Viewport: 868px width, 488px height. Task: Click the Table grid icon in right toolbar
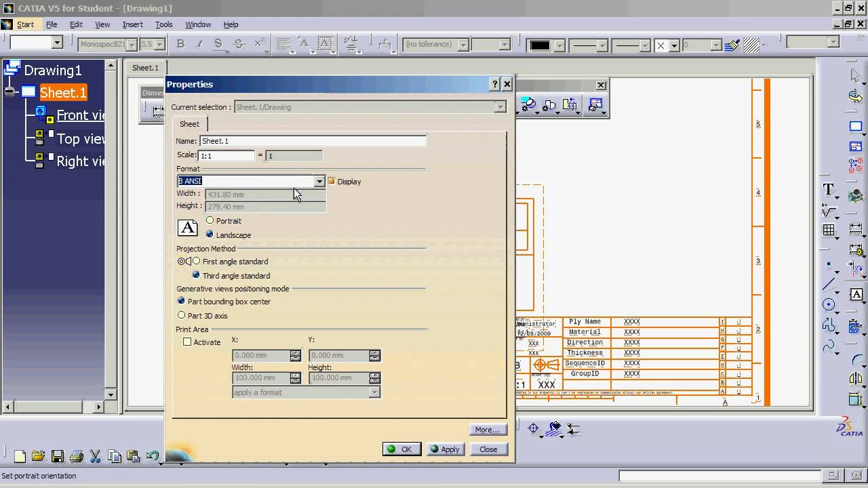pyautogui.click(x=829, y=230)
